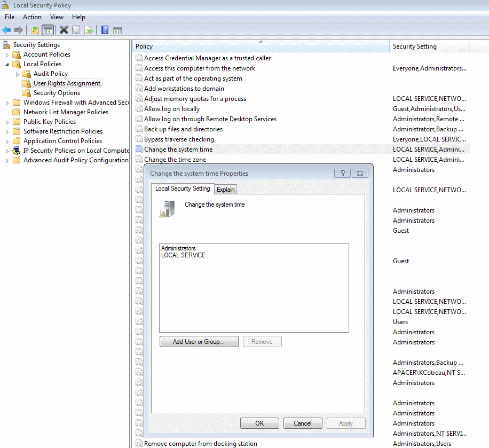The width and height of the screenshot is (489, 448).
Task: Click the Help question mark toolbar icon
Action: 104,30
